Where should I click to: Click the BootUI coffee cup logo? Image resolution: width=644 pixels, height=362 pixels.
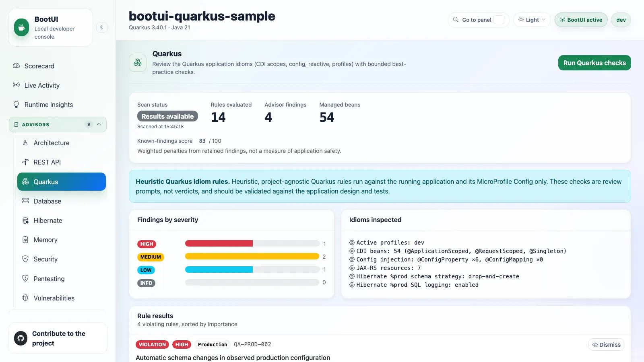21,28
